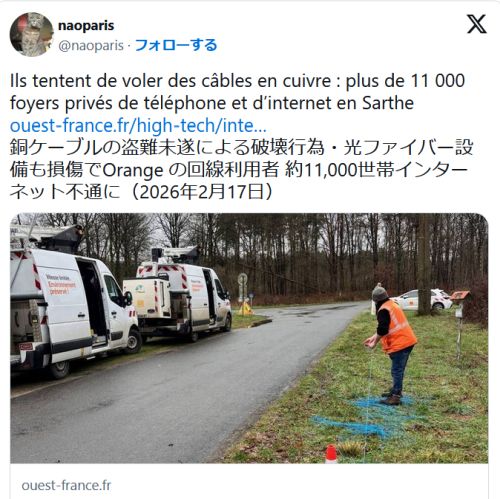Open the article photo preview card
Viewport: 500px width, 499px height.
point(249,338)
